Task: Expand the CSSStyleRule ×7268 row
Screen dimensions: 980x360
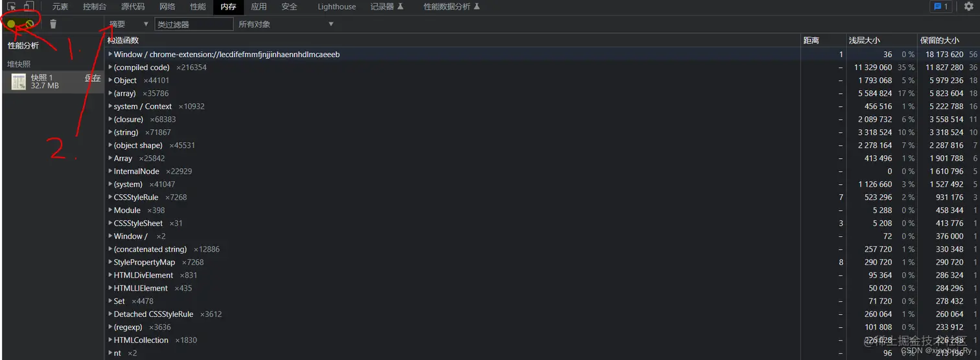Action: pyautogui.click(x=110, y=197)
